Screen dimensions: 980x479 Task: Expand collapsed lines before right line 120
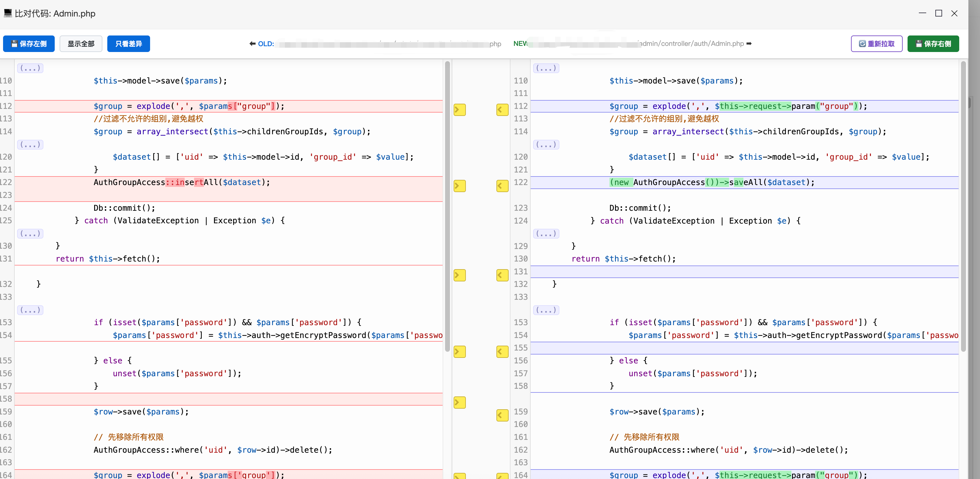546,145
